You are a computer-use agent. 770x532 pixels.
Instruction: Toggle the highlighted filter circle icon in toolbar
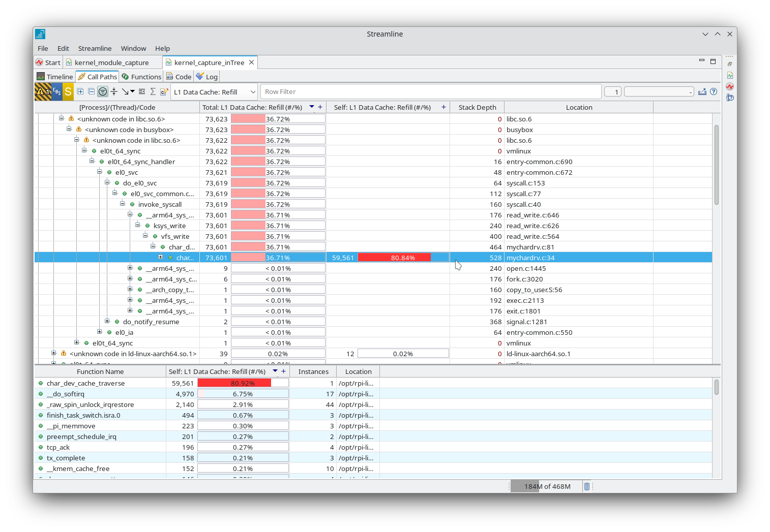click(x=102, y=91)
